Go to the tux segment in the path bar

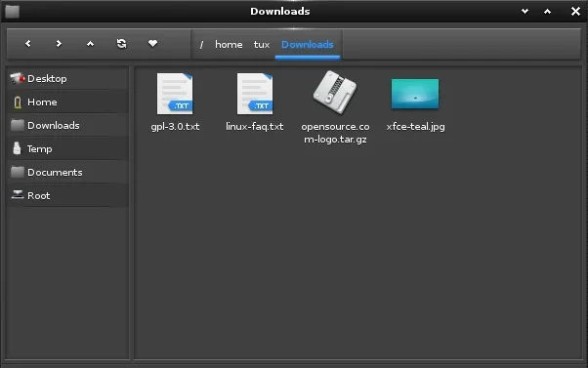pos(262,45)
